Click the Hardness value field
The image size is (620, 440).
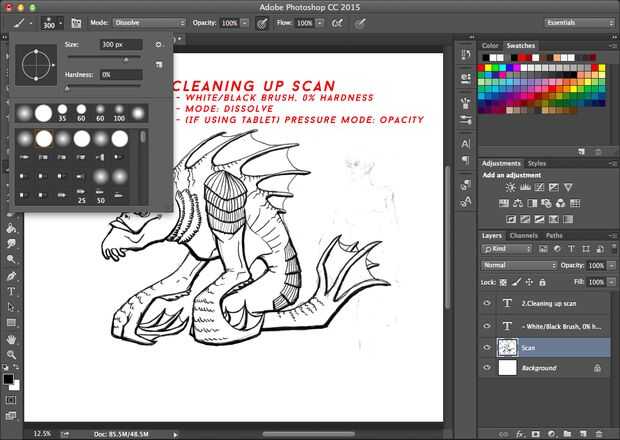pos(121,75)
